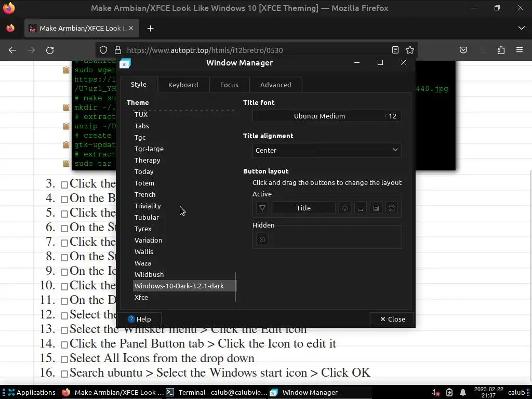This screenshot has width=532, height=399.
Task: Click the theme list scrollbar
Action: click(235, 286)
